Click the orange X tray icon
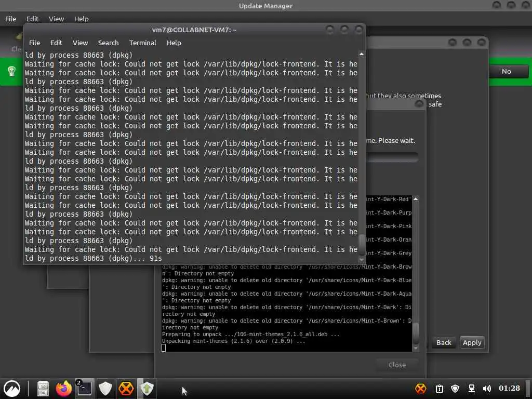The image size is (532, 399). click(421, 389)
